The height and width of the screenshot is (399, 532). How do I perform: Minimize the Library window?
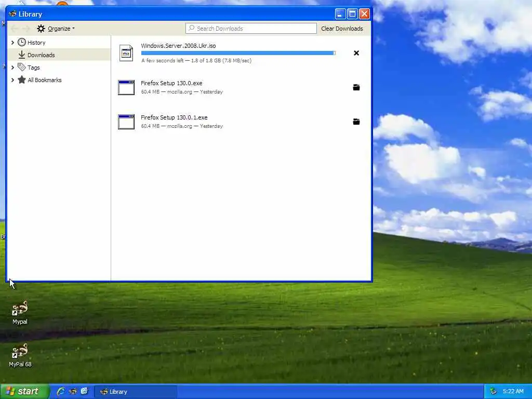tap(340, 14)
